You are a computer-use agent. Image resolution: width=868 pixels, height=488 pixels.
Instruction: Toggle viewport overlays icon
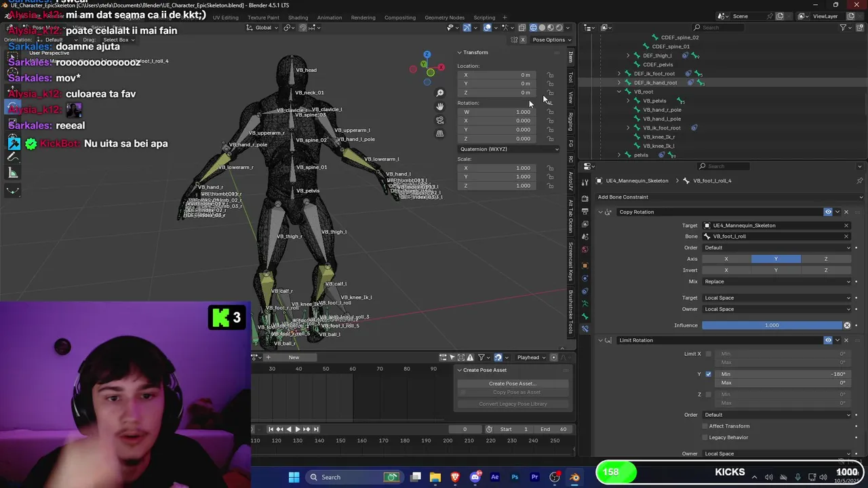tap(488, 28)
